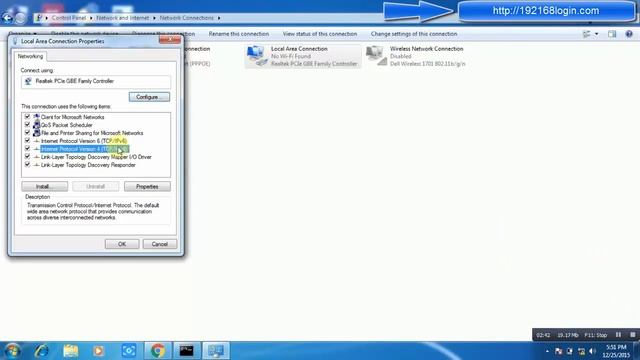
Task: Select Link-Layer Topology Discovery Mapper I/O Driver row
Action: click(96, 157)
